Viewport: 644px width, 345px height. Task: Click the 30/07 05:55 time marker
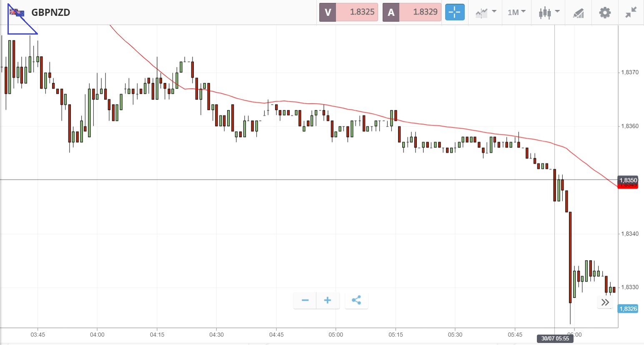555,338
